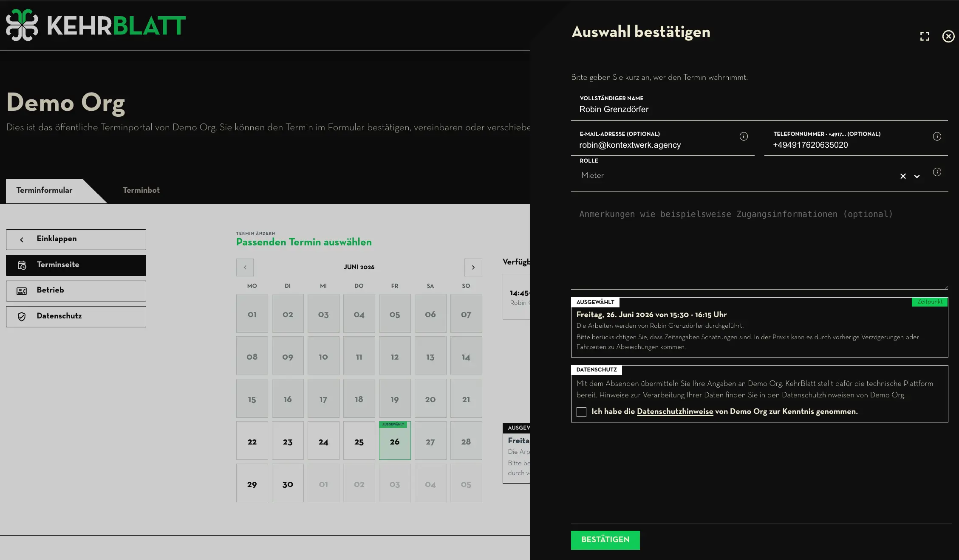The height and width of the screenshot is (560, 959).
Task: Open the Datenschutz menu item
Action: [76, 317]
